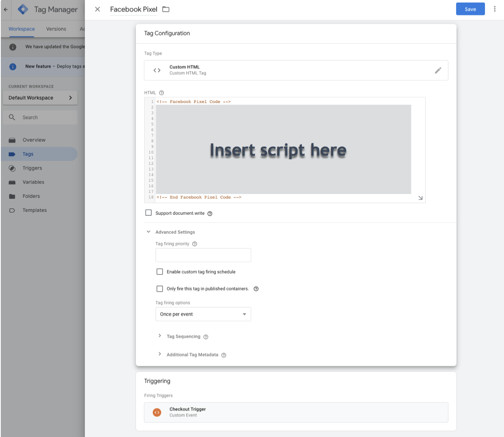
Task: Click the Tag firing priority input field
Action: click(x=203, y=255)
